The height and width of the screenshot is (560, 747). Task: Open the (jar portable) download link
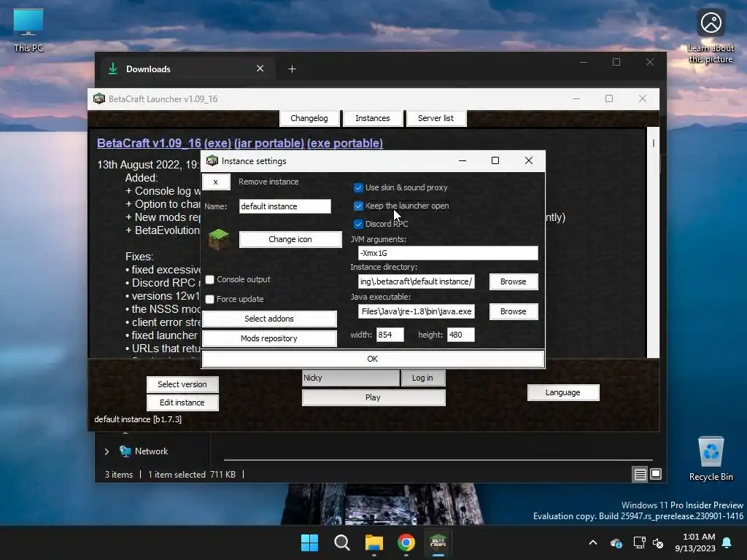[269, 143]
